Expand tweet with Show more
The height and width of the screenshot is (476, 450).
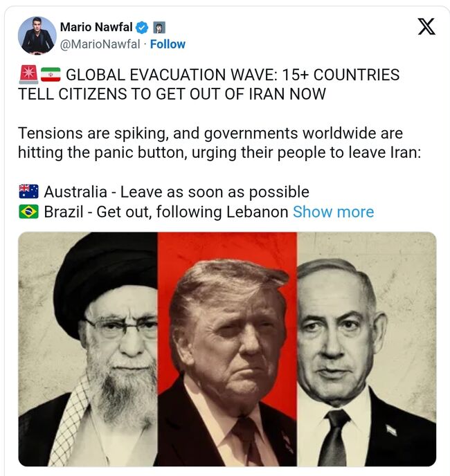pyautogui.click(x=333, y=212)
